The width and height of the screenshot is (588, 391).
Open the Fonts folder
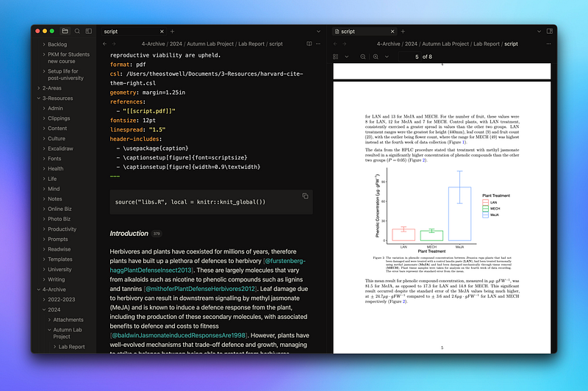(54, 159)
